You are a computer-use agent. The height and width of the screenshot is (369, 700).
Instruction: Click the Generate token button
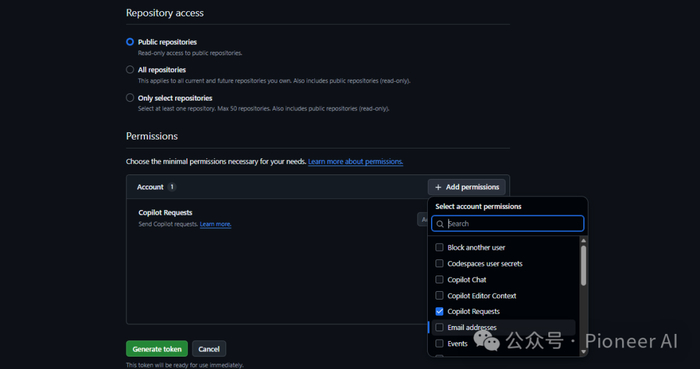(157, 349)
